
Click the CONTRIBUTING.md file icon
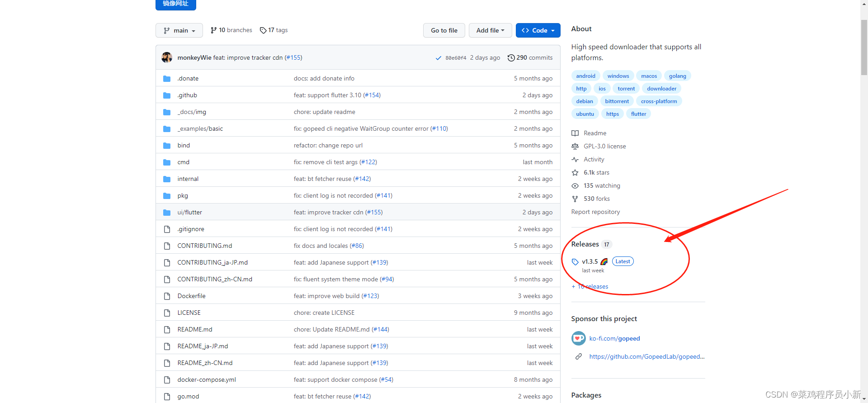167,246
